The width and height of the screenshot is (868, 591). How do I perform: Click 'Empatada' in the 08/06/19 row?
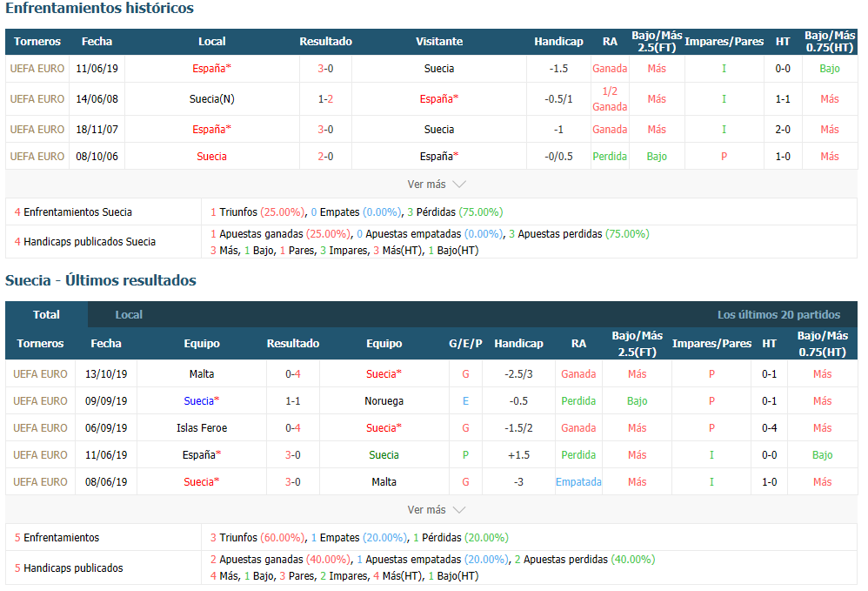pos(578,482)
